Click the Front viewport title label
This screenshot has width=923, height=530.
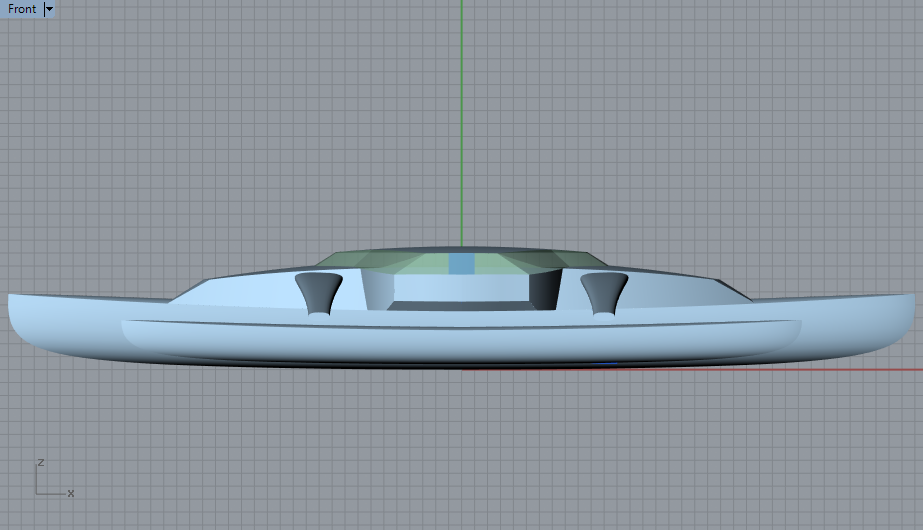pyautogui.click(x=22, y=9)
